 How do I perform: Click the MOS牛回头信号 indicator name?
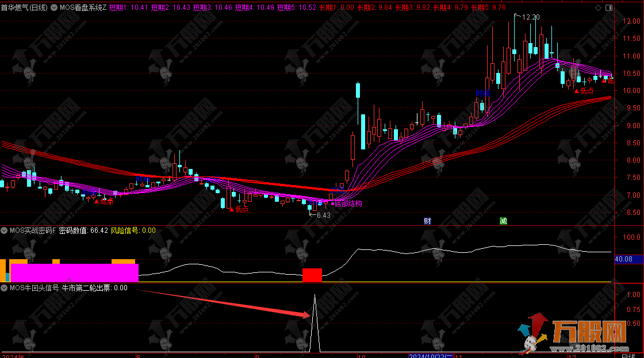pos(34,288)
